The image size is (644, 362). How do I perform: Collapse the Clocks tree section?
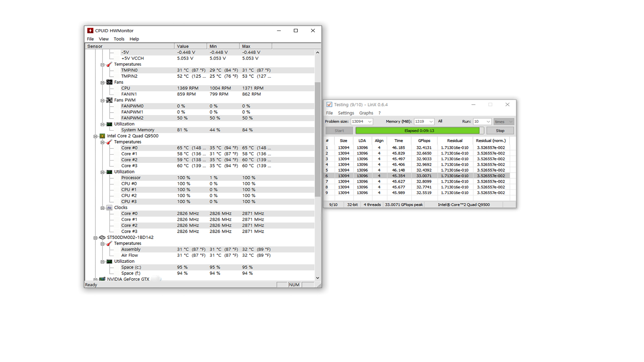pyautogui.click(x=103, y=208)
